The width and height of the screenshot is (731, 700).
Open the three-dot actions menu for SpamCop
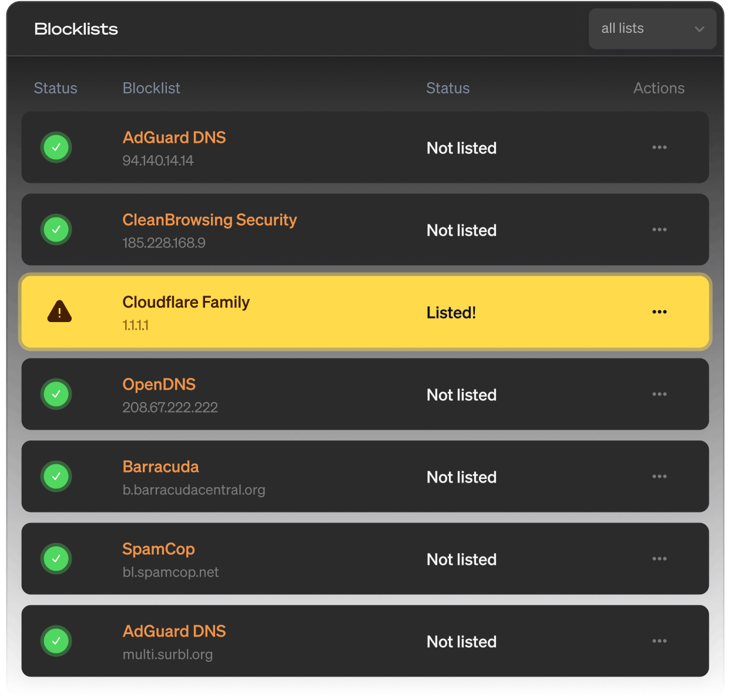point(659,559)
